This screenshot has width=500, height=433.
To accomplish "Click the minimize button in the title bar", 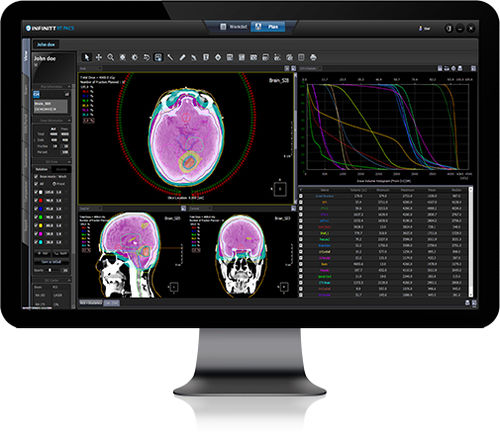I will tap(460, 28).
